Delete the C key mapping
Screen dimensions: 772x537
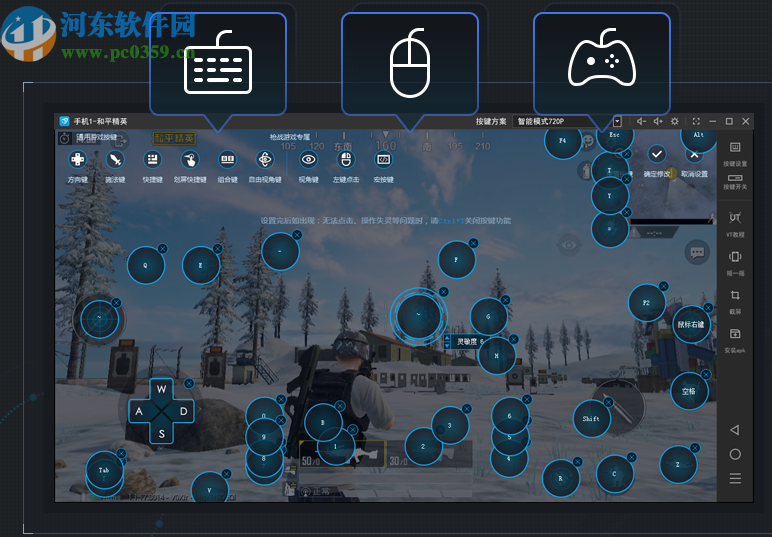tap(632, 457)
